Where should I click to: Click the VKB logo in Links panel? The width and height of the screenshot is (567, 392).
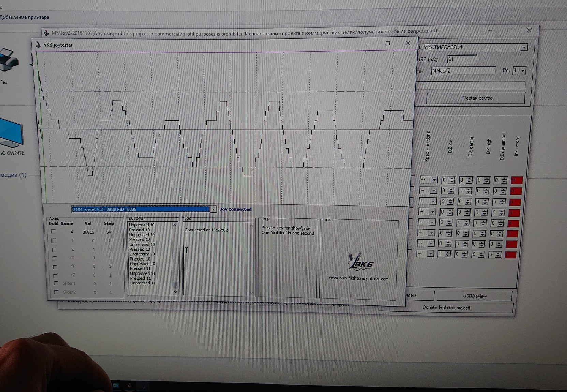[x=360, y=262]
